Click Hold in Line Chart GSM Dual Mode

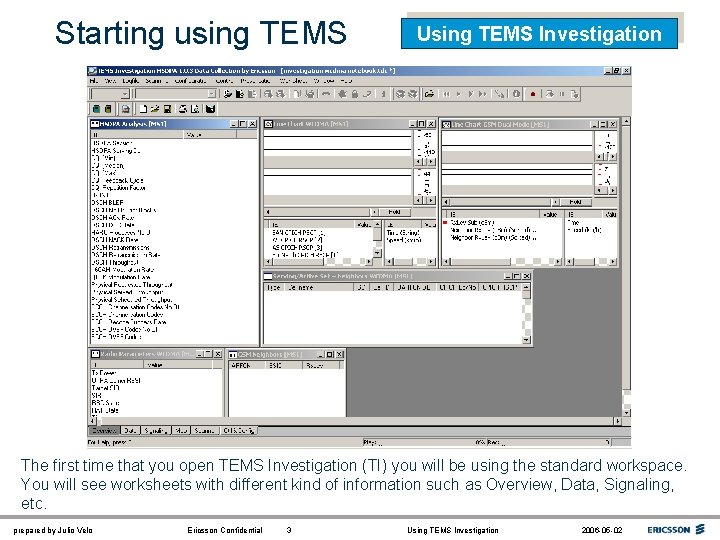575,202
